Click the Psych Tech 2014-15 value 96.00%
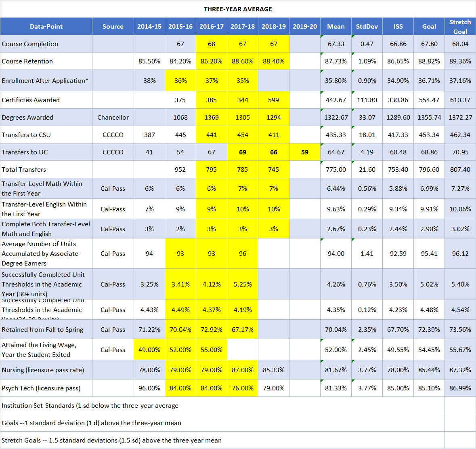The image size is (476, 449). coord(149,388)
